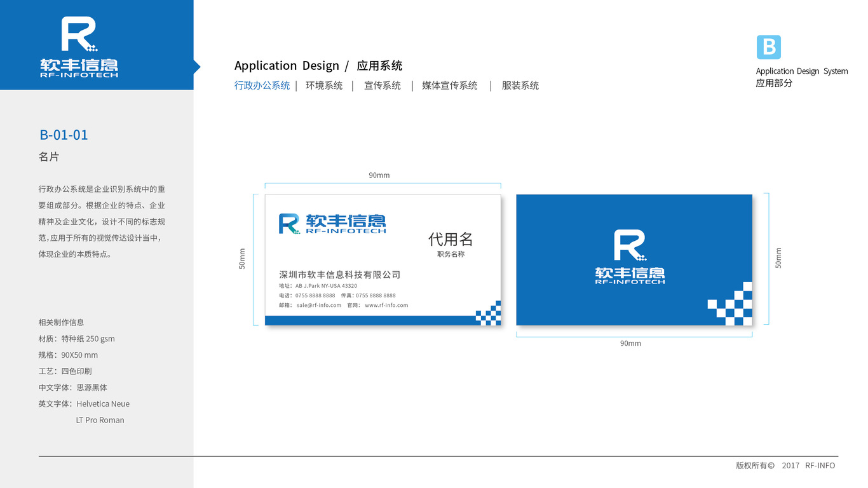
Task: Click the address line AB J.Park NY-USA 43320
Action: coord(318,286)
